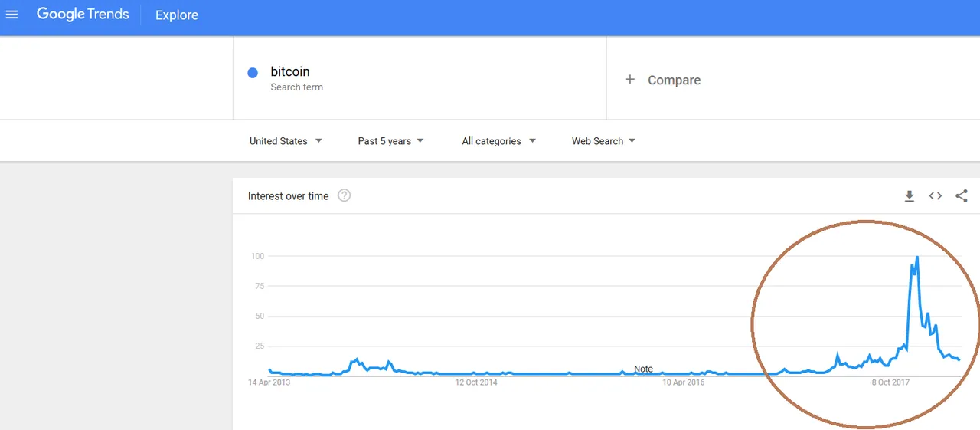
Task: Select the Explore section label
Action: pyautogui.click(x=177, y=15)
